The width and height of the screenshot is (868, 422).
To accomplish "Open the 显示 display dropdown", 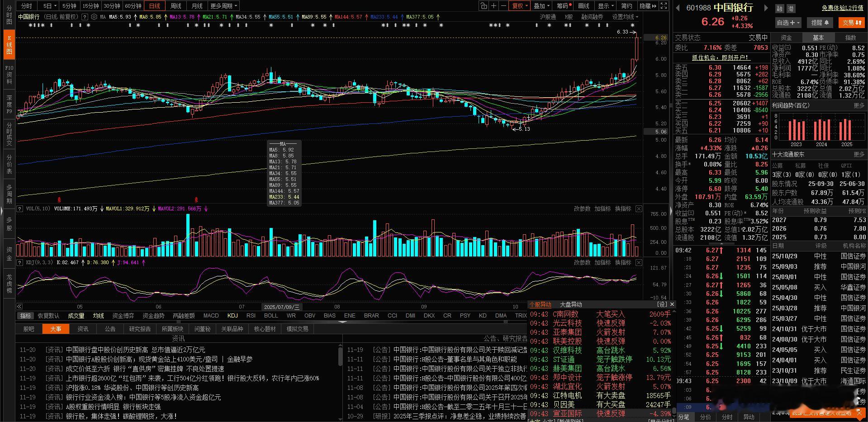I will tap(606, 6).
